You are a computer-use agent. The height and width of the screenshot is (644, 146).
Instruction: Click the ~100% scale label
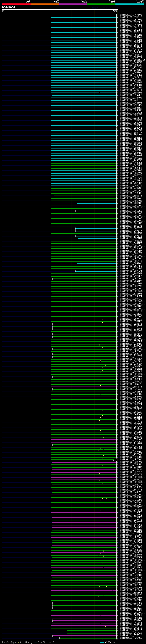pyautogui.click(x=140, y=2)
